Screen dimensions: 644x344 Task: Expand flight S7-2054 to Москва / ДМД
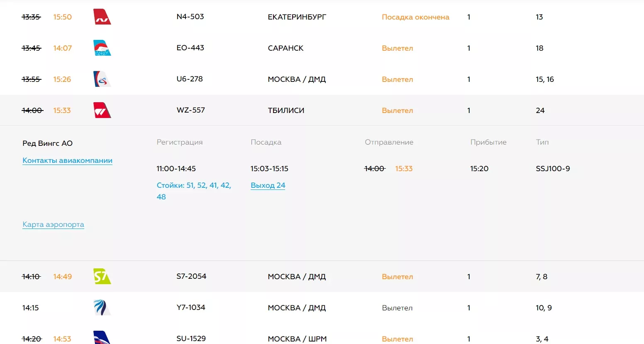pyautogui.click(x=296, y=277)
